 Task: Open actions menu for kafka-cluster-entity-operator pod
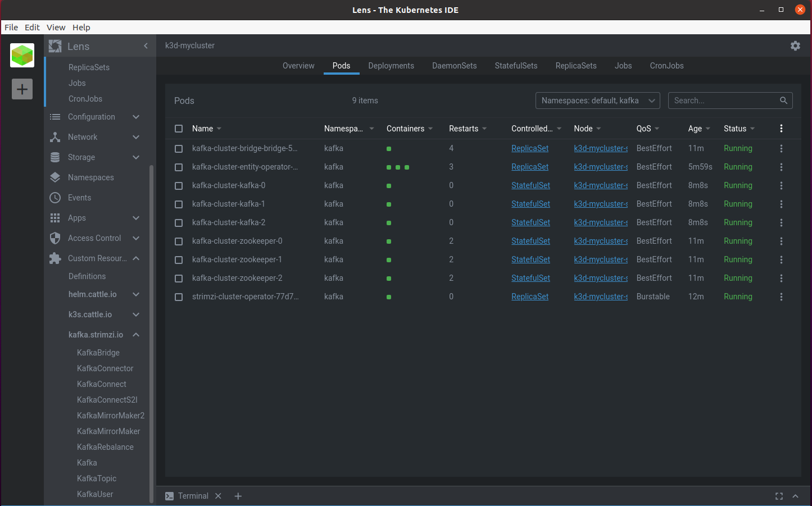(781, 167)
